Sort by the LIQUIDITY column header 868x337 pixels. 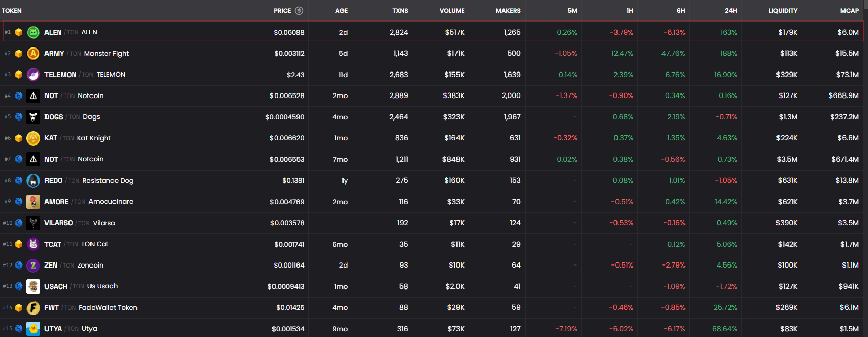(x=783, y=11)
